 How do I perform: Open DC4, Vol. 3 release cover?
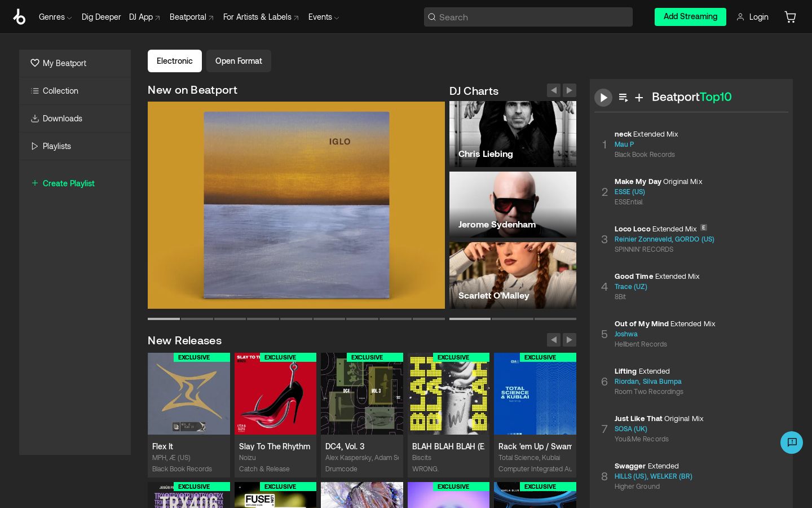[x=362, y=394]
